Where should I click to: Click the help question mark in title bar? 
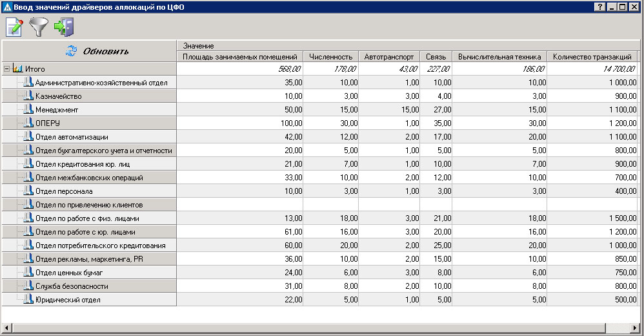coord(600,6)
